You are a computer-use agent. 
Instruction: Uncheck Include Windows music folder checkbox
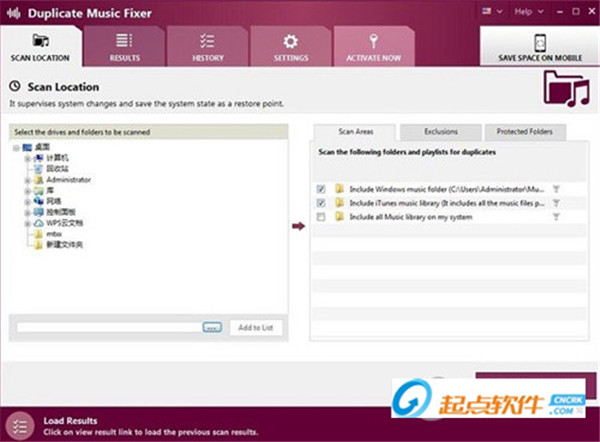(x=321, y=189)
